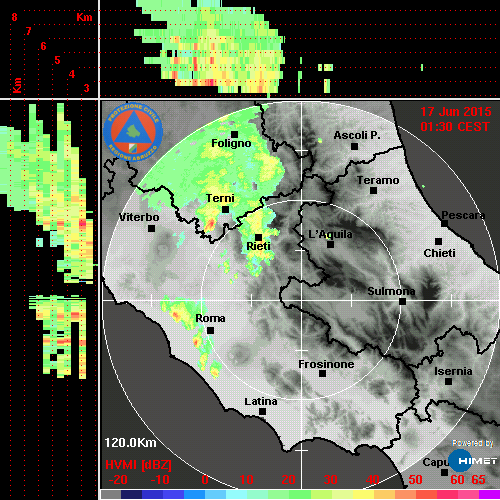
Task: Select the Roma city marker
Action: pos(210,330)
